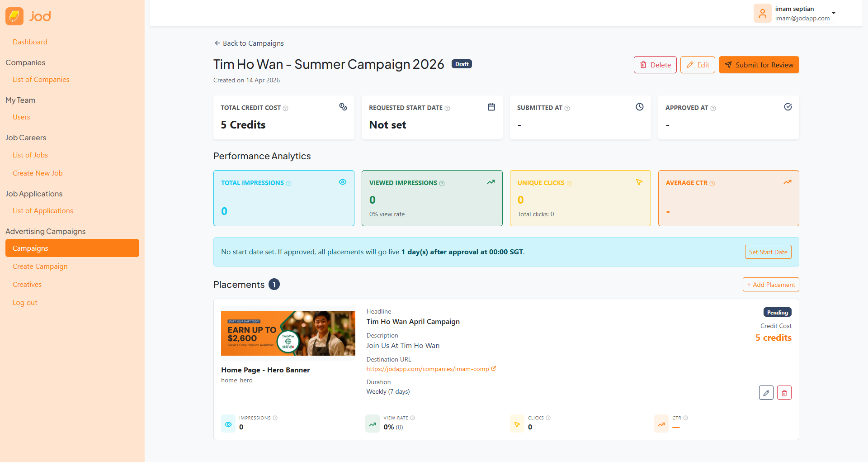
Task: Click the checkmark icon on Approved At
Action: click(788, 107)
